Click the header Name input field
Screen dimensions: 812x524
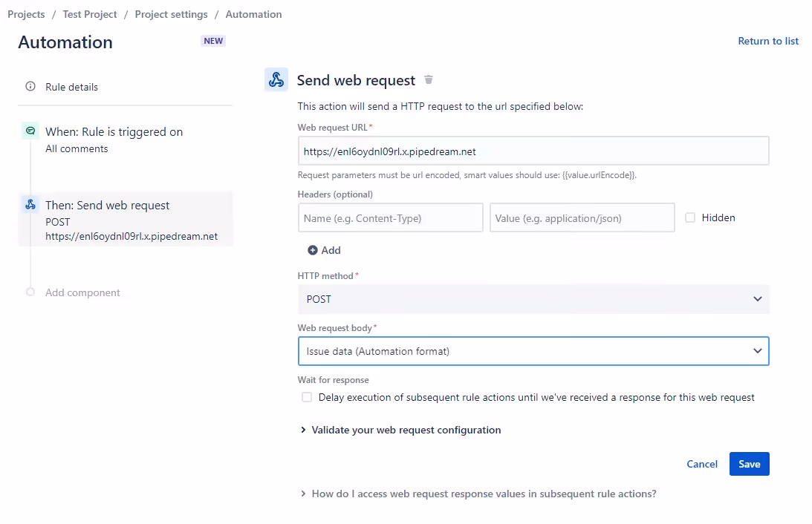click(391, 217)
